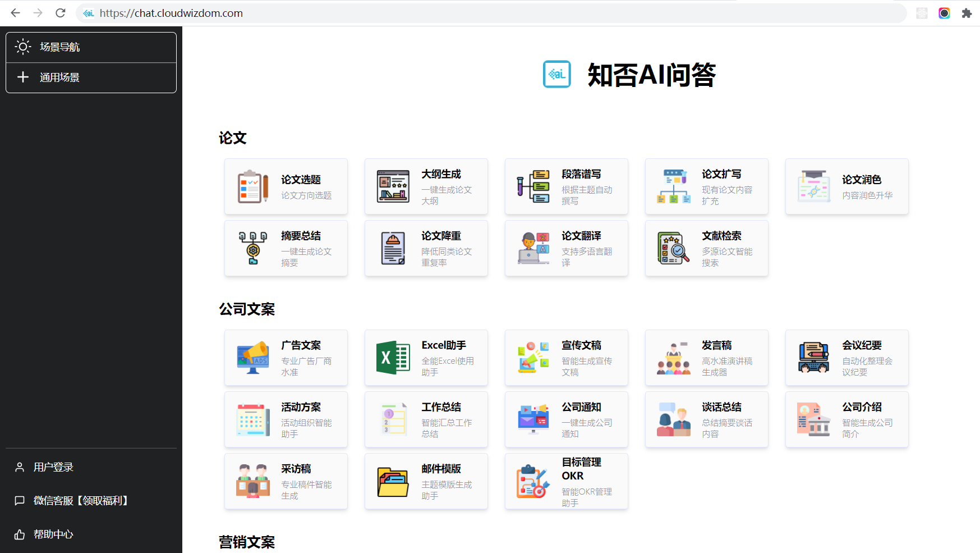This screenshot has width=980, height=553.
Task: Click the text 主题模版生成助手
Action: [x=447, y=490]
